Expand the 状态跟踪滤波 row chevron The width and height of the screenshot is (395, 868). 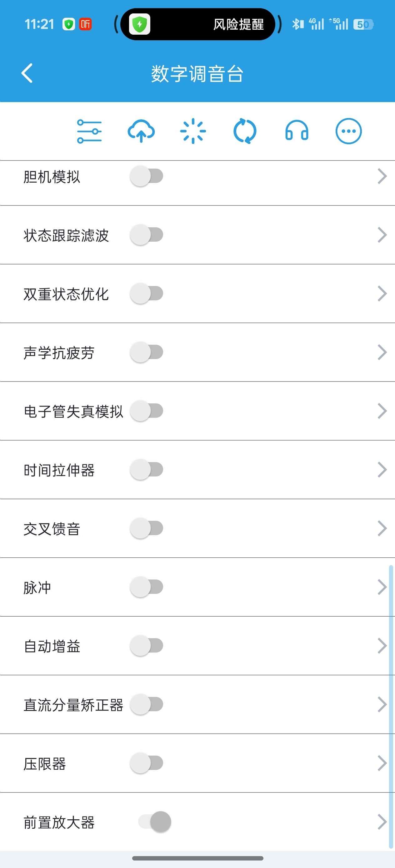tap(382, 235)
